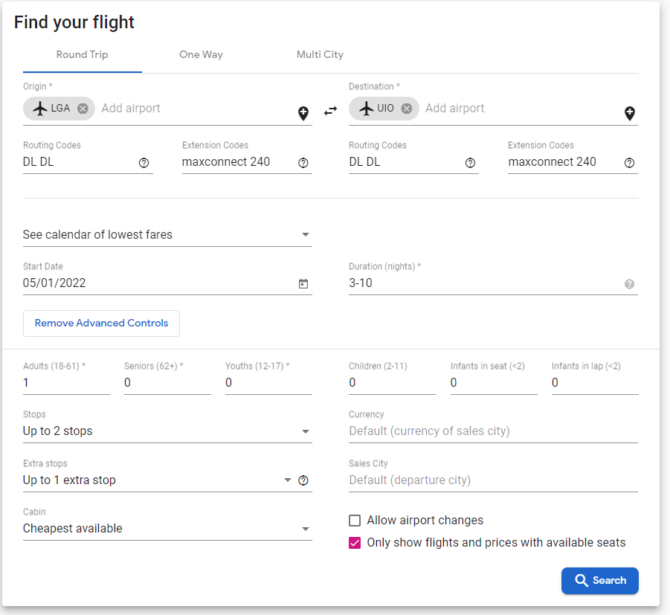Open the Start Date calendar picker
The image size is (670, 615).
304,284
